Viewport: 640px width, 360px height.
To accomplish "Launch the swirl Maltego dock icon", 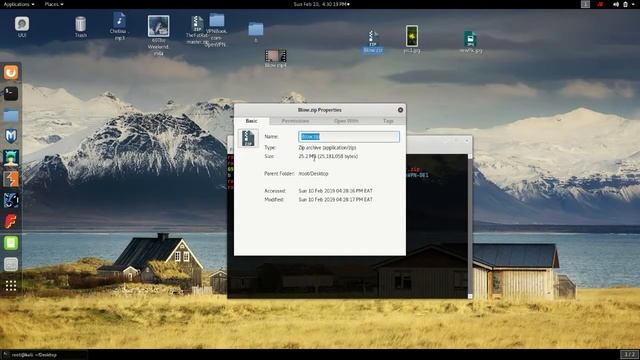I will point(11,200).
